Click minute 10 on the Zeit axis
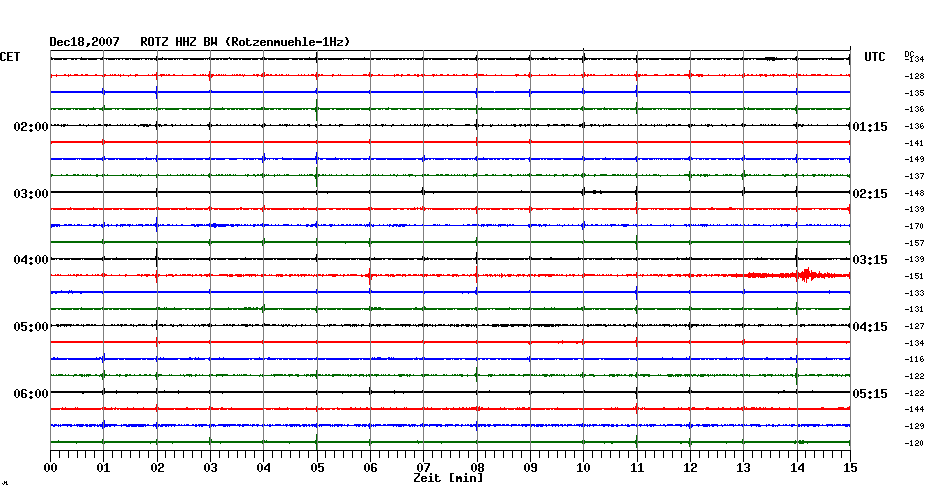 click(x=584, y=467)
